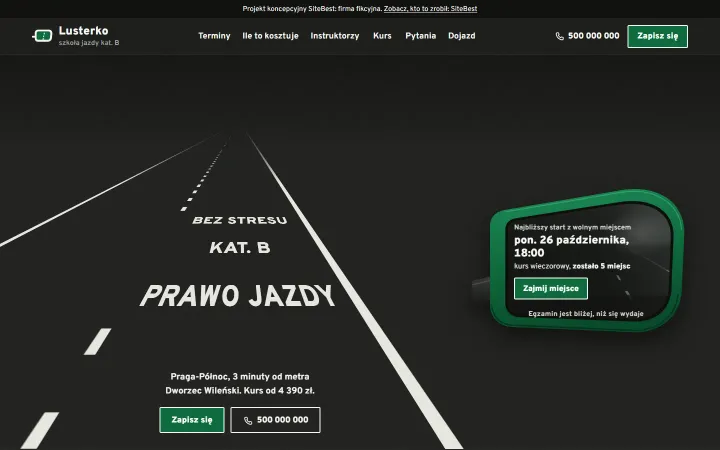The width and height of the screenshot is (720, 450).
Task: Open the Pytania navigation link
Action: coord(421,36)
